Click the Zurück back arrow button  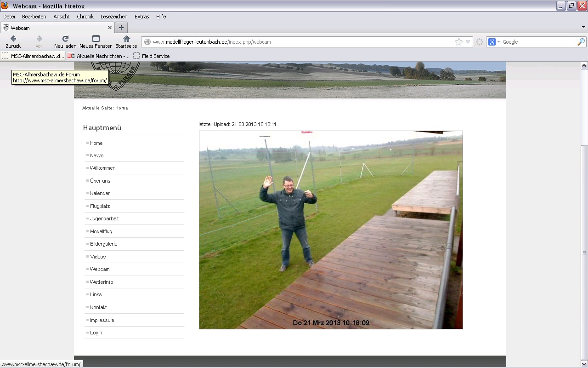coord(13,41)
